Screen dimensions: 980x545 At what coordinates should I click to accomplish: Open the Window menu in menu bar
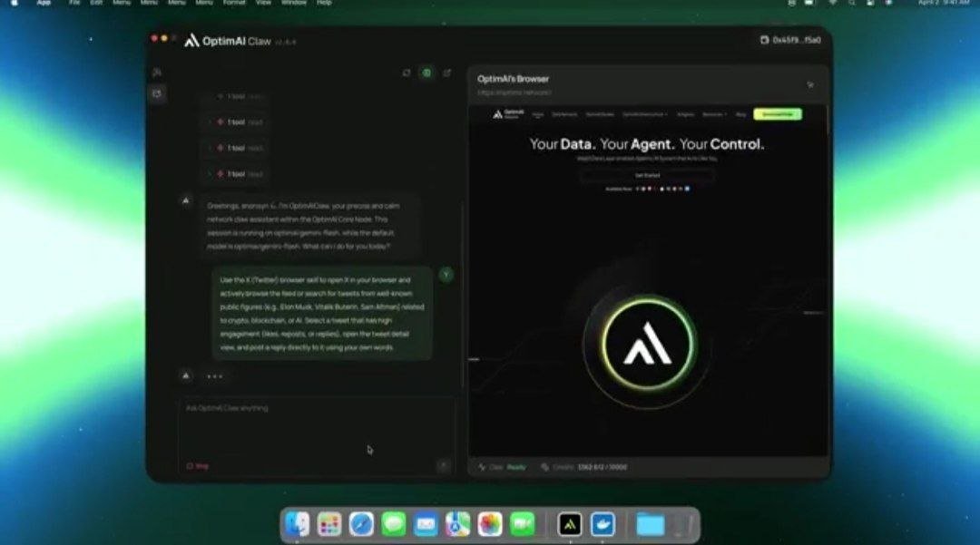294,3
